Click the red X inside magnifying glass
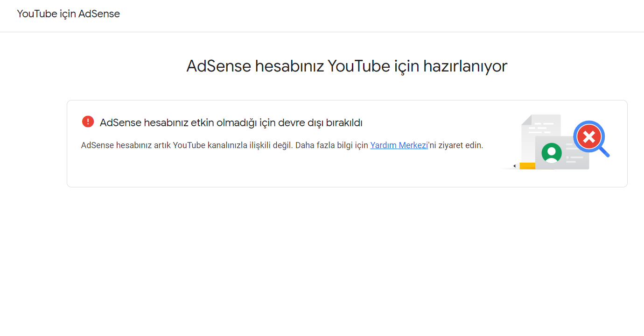The height and width of the screenshot is (336, 644). coord(589,137)
